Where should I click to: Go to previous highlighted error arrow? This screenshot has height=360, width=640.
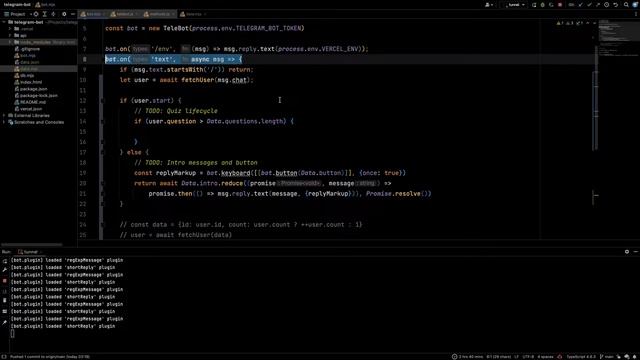point(588,23)
